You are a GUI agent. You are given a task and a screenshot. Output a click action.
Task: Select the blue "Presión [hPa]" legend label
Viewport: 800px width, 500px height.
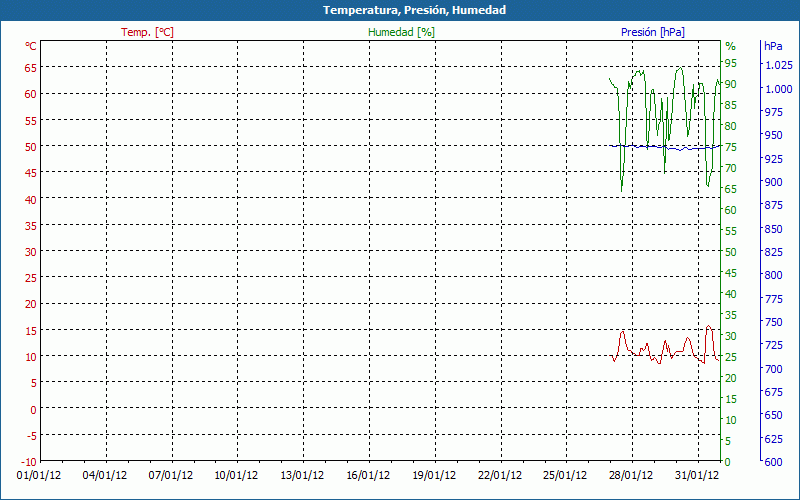pyautogui.click(x=653, y=32)
